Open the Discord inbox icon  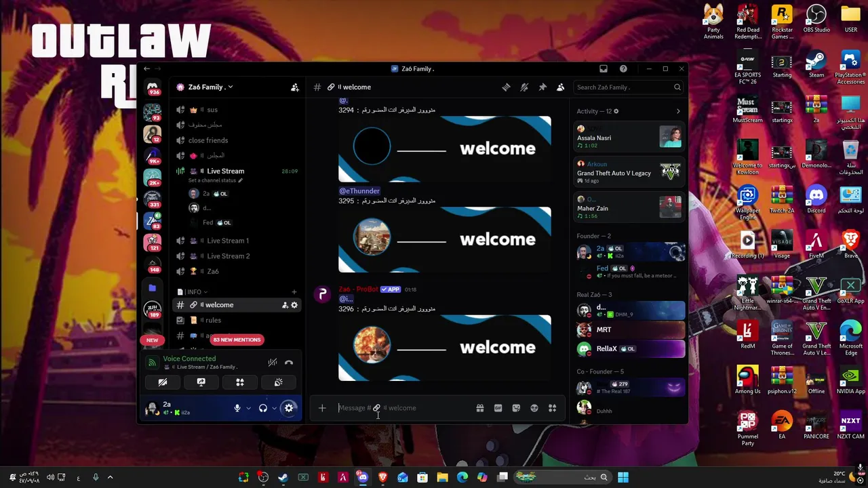pos(604,68)
